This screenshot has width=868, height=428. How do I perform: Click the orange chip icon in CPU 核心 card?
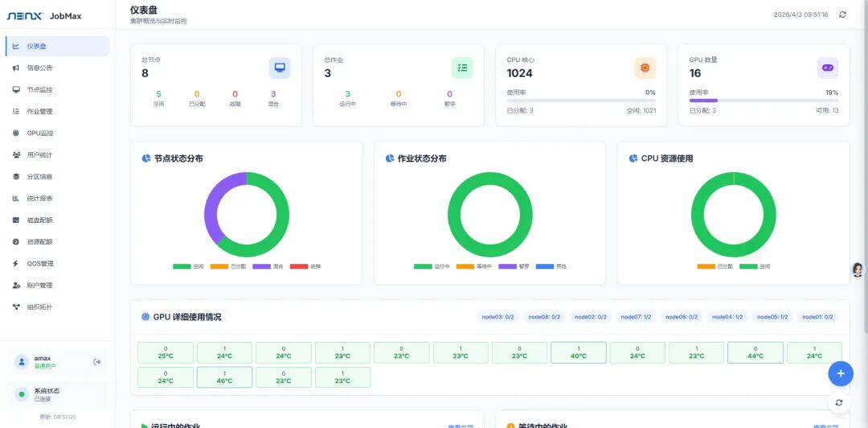coord(645,68)
